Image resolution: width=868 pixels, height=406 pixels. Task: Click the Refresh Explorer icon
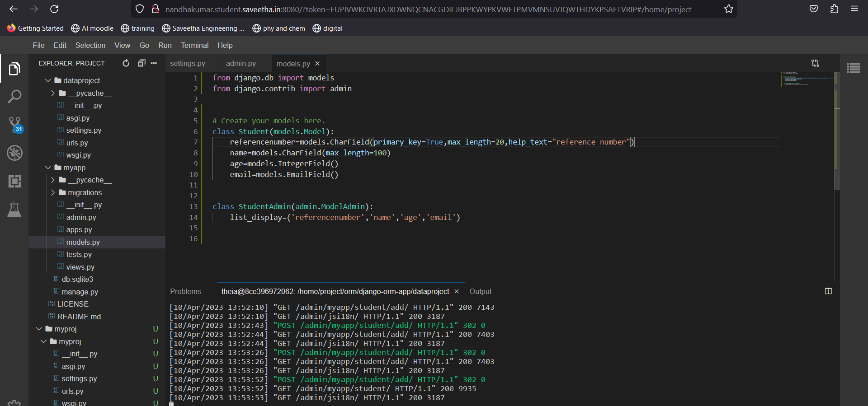tap(126, 63)
